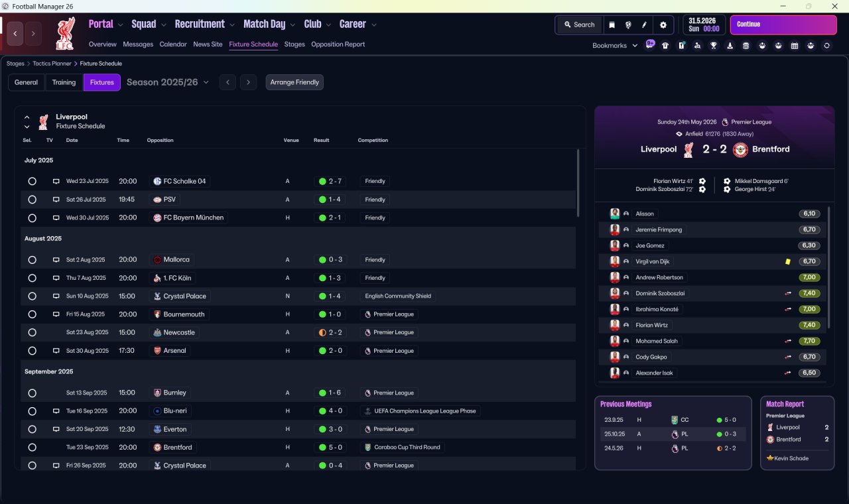Go to the previous season arrow
The width and height of the screenshot is (849, 504).
click(x=228, y=82)
